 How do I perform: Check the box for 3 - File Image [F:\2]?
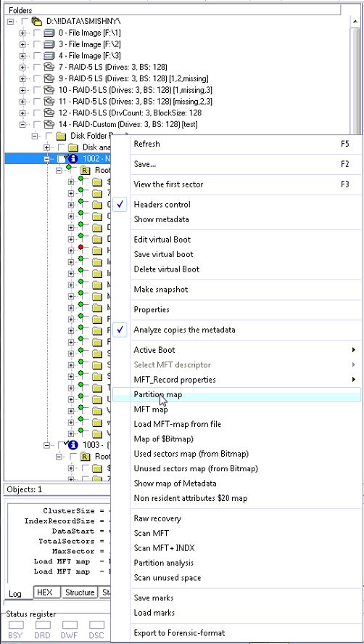pos(37,44)
